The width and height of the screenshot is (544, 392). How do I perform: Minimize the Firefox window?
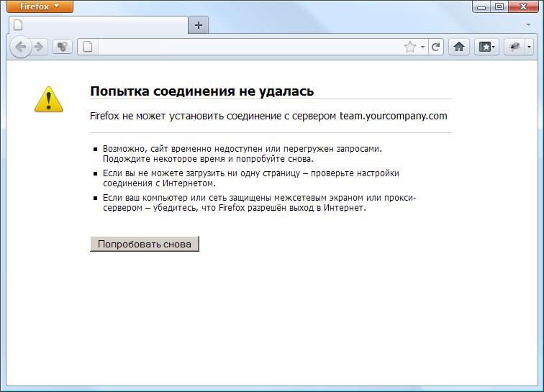[x=481, y=7]
